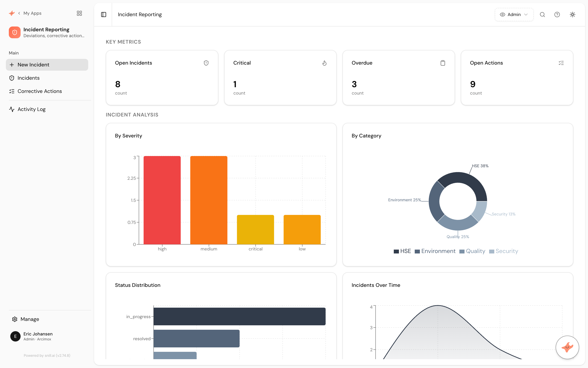Click the checklist icon beside Corrective Actions
The image size is (588, 368).
[12, 91]
